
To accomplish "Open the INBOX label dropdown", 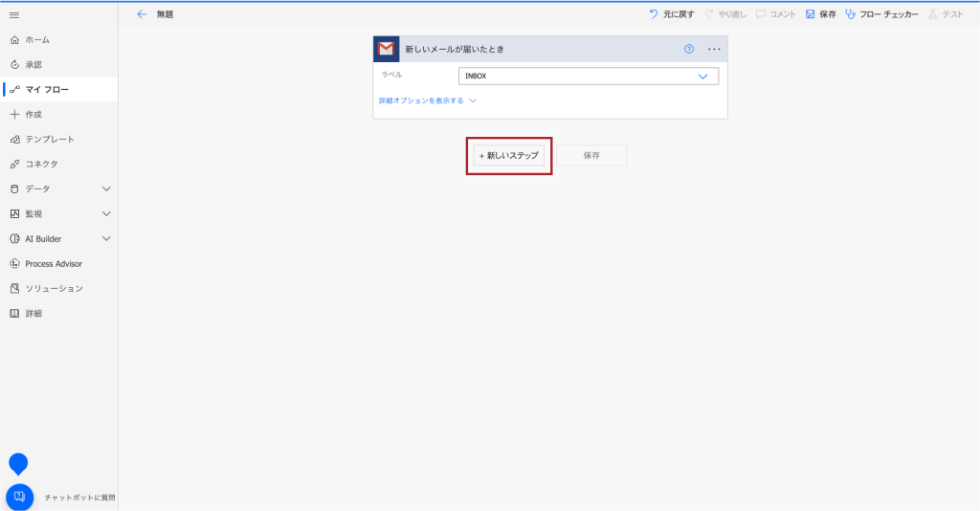I will pyautogui.click(x=588, y=77).
